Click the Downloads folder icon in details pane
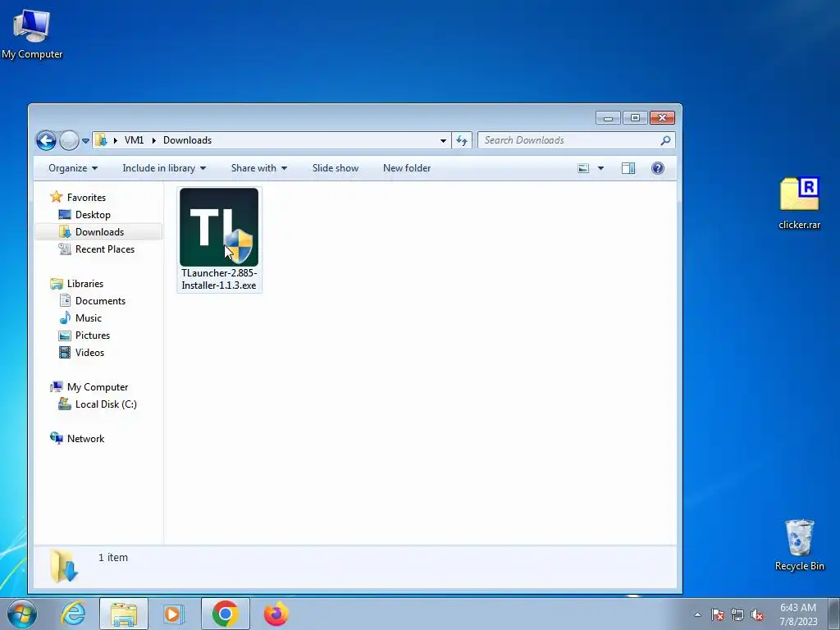The height and width of the screenshot is (630, 840). [64, 566]
